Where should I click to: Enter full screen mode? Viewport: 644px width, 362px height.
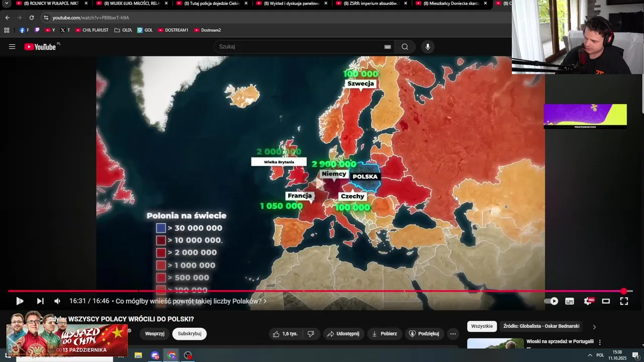[624, 301]
